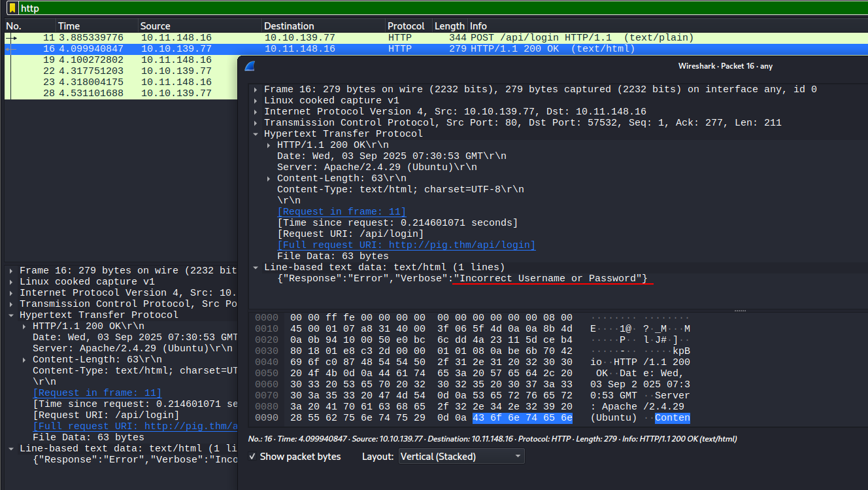Screen dimensions: 868x490
Task: Expand the Content-Length: 63 field in the dialog
Action: pyautogui.click(x=269, y=179)
